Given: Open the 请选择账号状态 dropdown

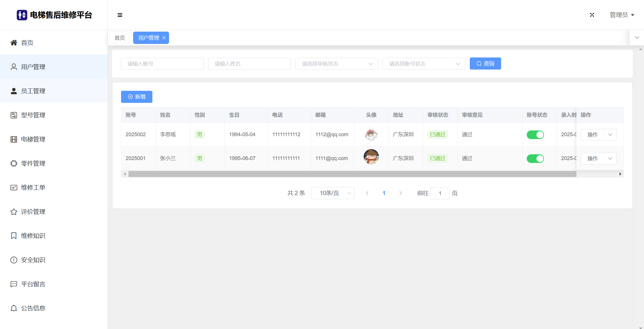Looking at the screenshot, I should coord(424,64).
